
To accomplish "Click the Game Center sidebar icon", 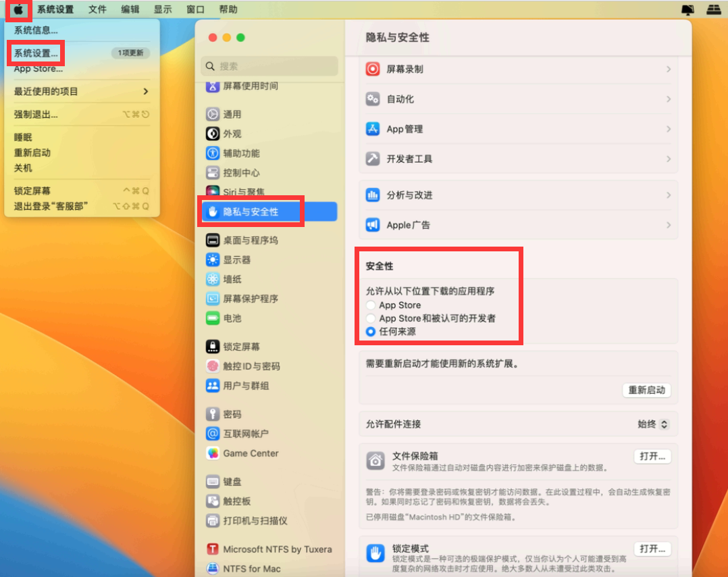I will [x=213, y=453].
